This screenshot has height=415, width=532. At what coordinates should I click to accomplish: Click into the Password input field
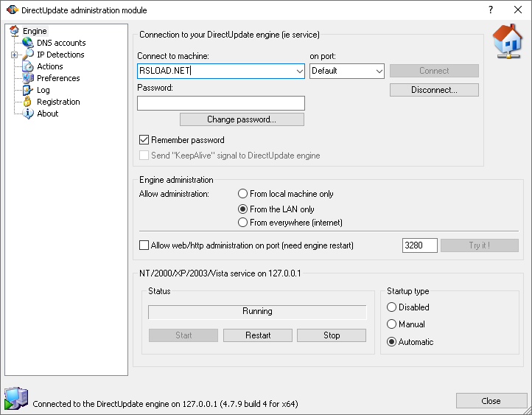point(220,103)
